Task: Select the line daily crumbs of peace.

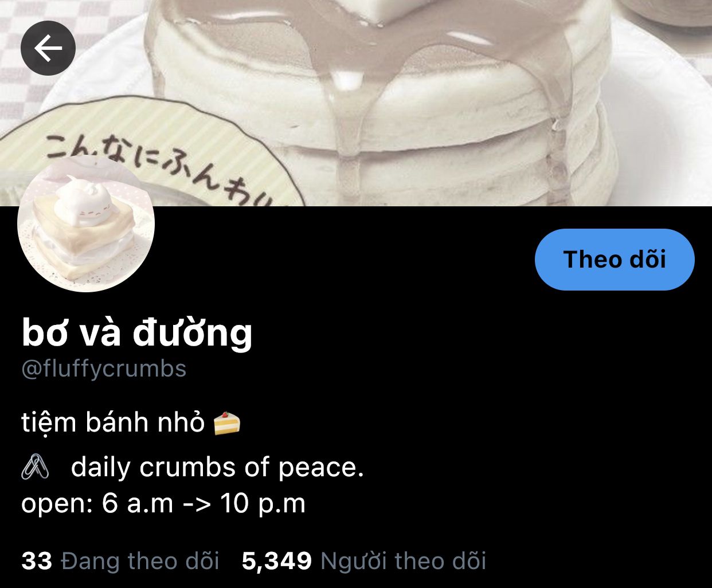Action: tap(217, 467)
